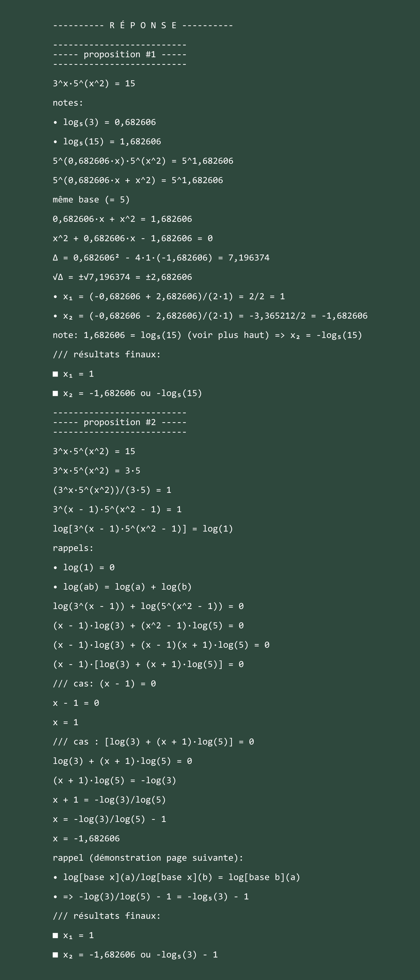420x980 pixels.
Task: Click the proposition #2 heading
Action: tap(119, 422)
